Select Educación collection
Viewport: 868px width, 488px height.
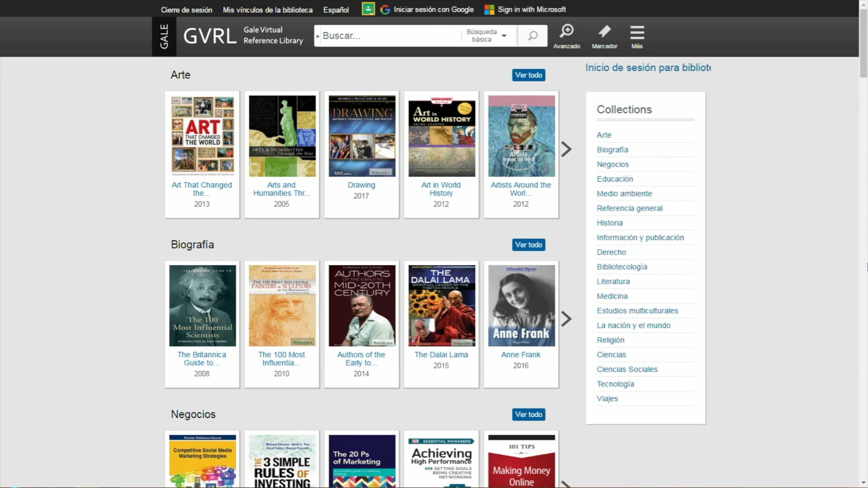pos(615,179)
